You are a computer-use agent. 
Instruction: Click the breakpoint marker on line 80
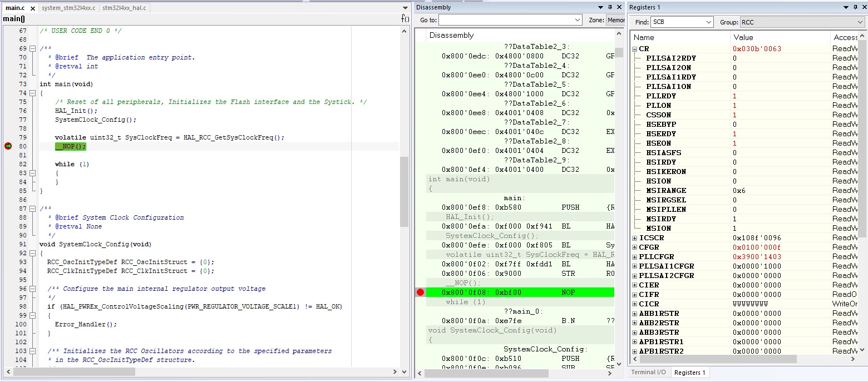coord(8,146)
